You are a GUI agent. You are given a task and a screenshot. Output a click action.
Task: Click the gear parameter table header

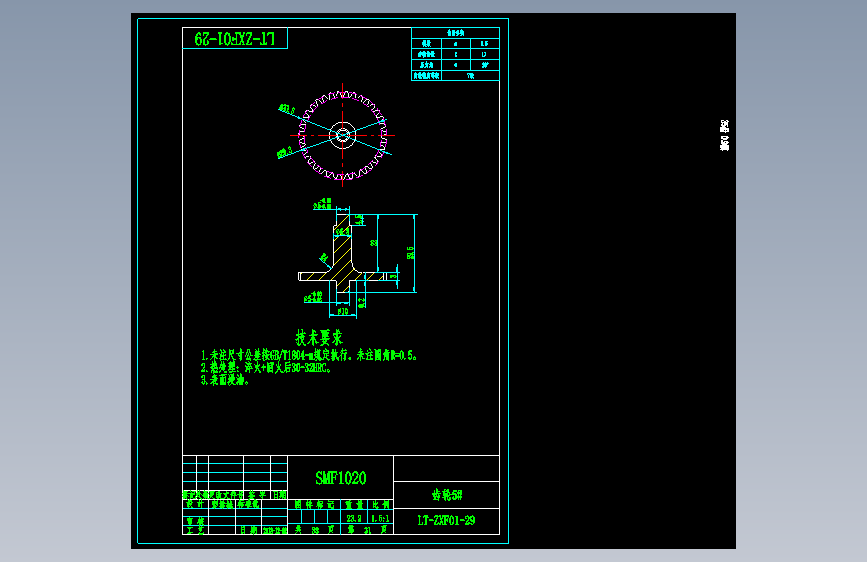click(456, 33)
